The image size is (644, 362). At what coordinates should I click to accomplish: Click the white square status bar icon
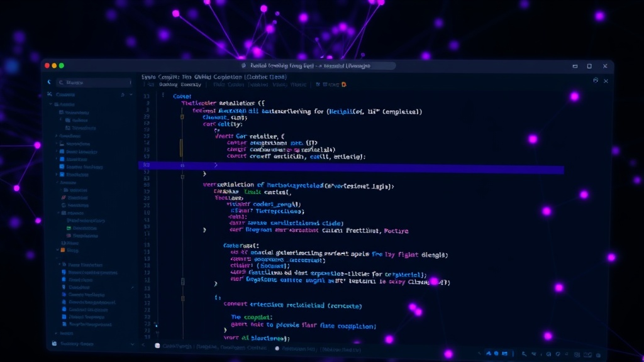click(x=157, y=346)
